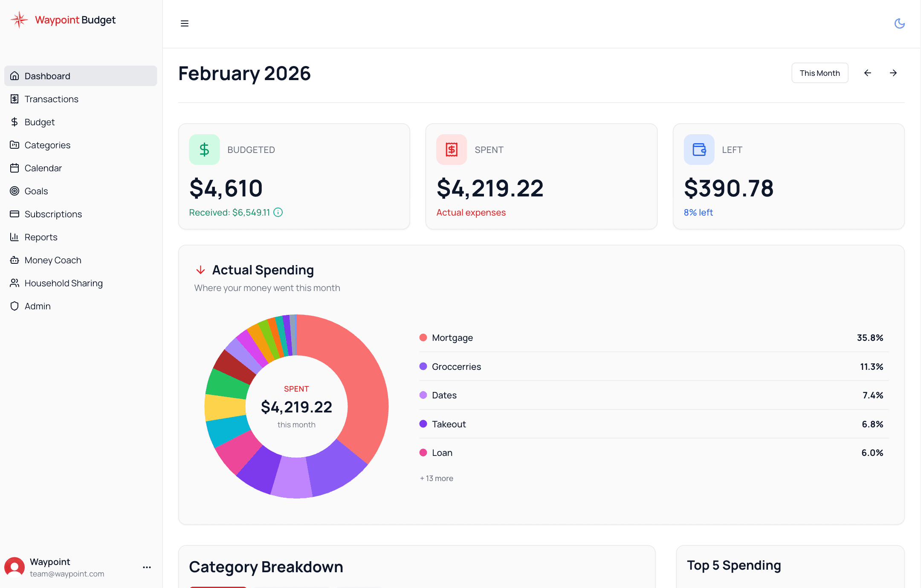Open Household Sharing settings
The width and height of the screenshot is (921, 588).
tap(63, 283)
